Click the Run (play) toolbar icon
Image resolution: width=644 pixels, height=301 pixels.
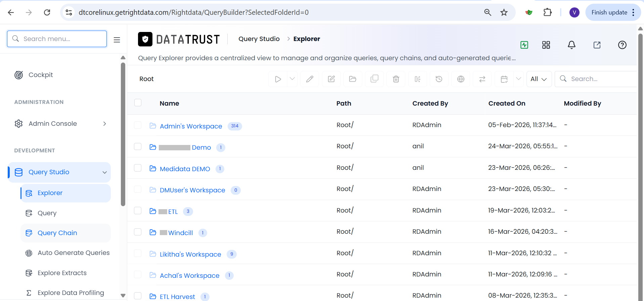[x=278, y=79]
